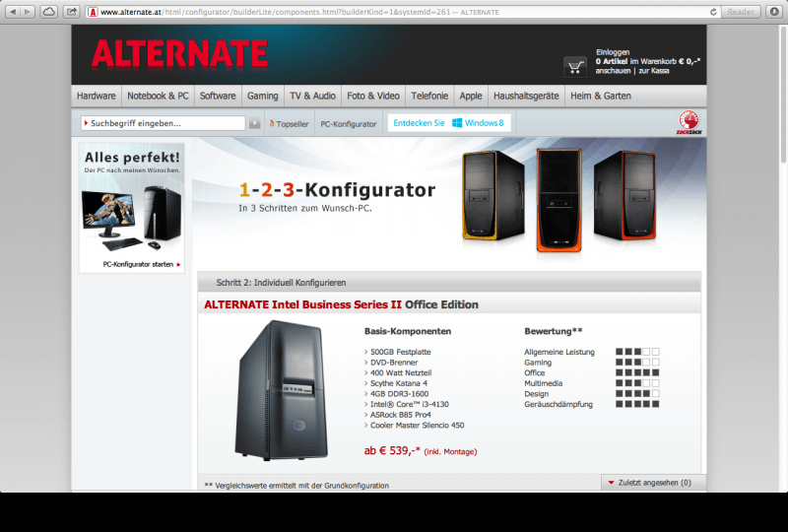Image resolution: width=788 pixels, height=532 pixels.
Task: Open the Hardware menu
Action: (96, 96)
